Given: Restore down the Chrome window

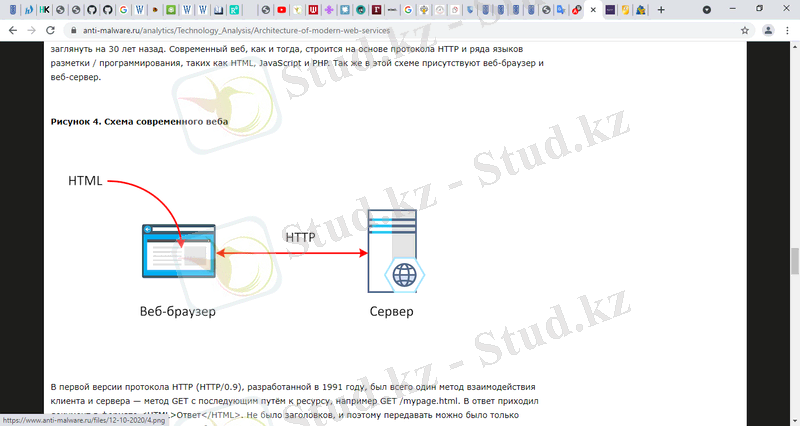Looking at the screenshot, I should (760, 9).
